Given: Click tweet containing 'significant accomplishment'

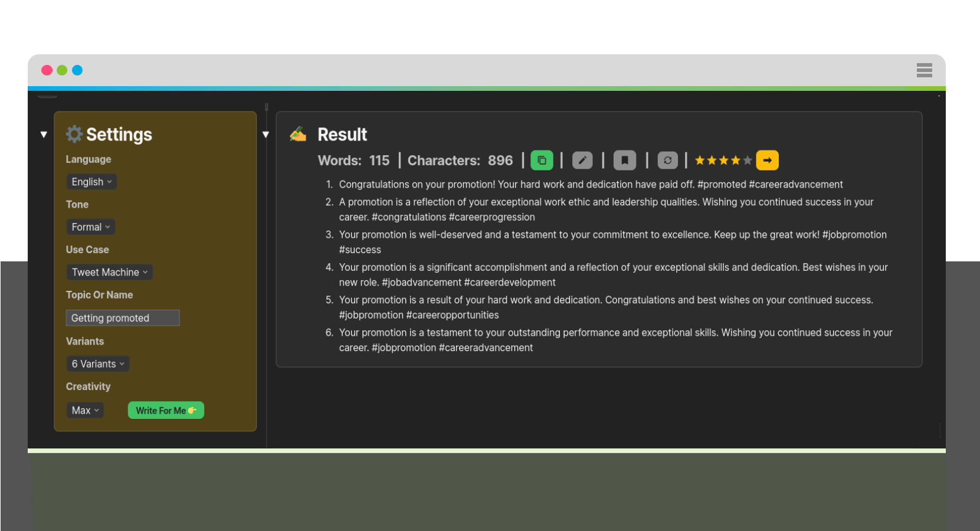Looking at the screenshot, I should click(x=613, y=275).
